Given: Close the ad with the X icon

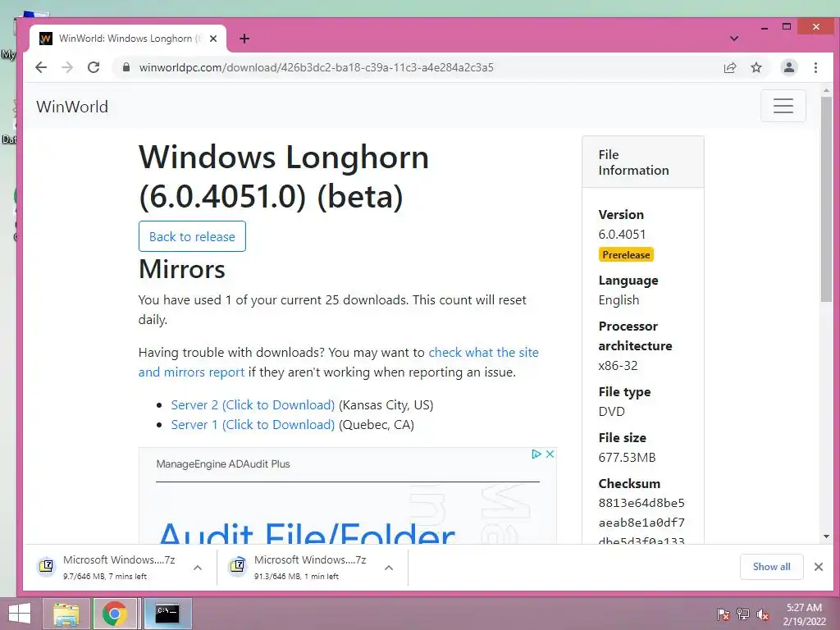Looking at the screenshot, I should click(550, 454).
